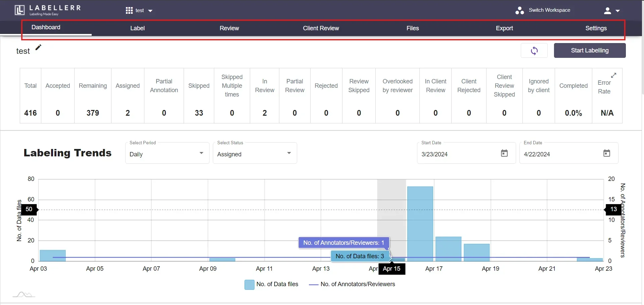Click the End Date input field
Image resolution: width=644 pixels, height=305 pixels.
569,153
